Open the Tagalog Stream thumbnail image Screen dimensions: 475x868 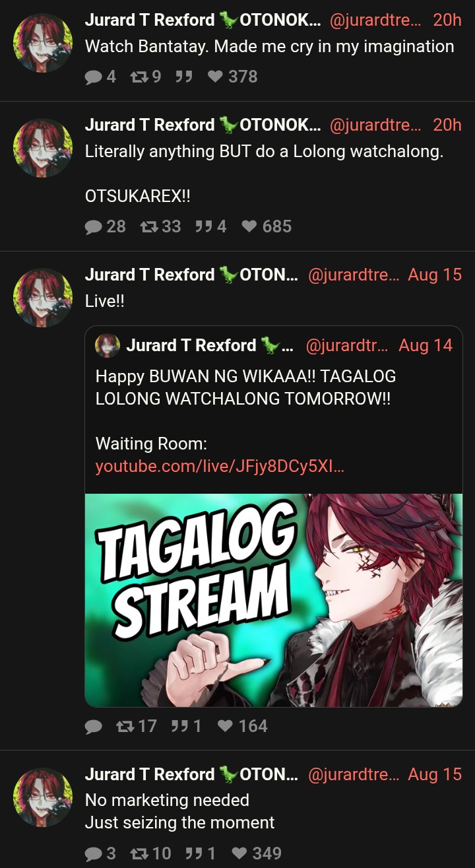274,600
